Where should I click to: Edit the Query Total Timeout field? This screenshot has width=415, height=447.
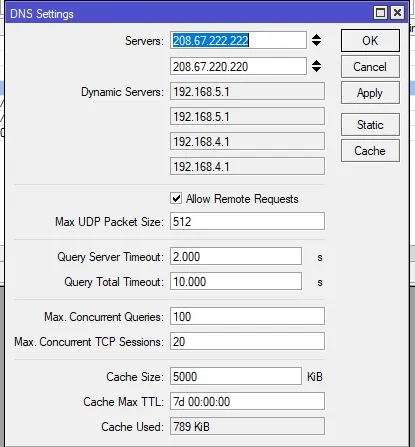click(236, 281)
